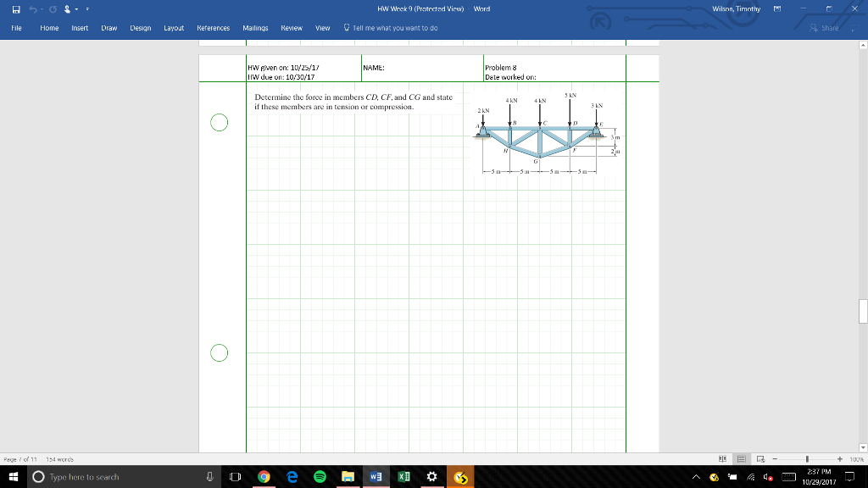Click the Save icon on Quick Access Toolbar
The height and width of the screenshot is (488, 868).
click(16, 8)
